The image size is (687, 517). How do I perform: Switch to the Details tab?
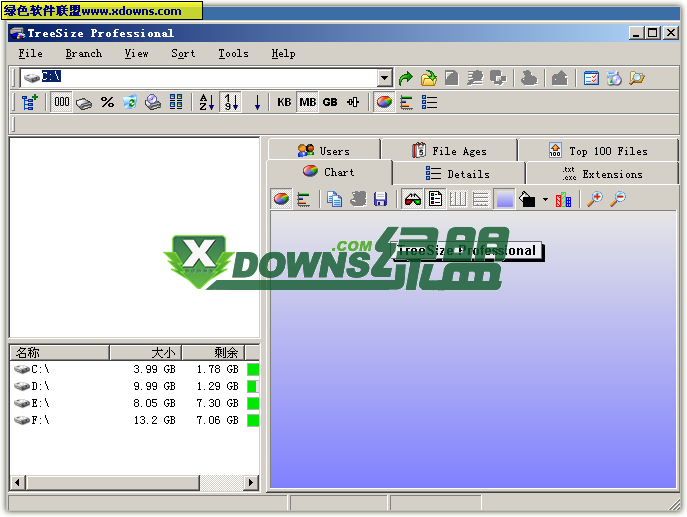458,174
